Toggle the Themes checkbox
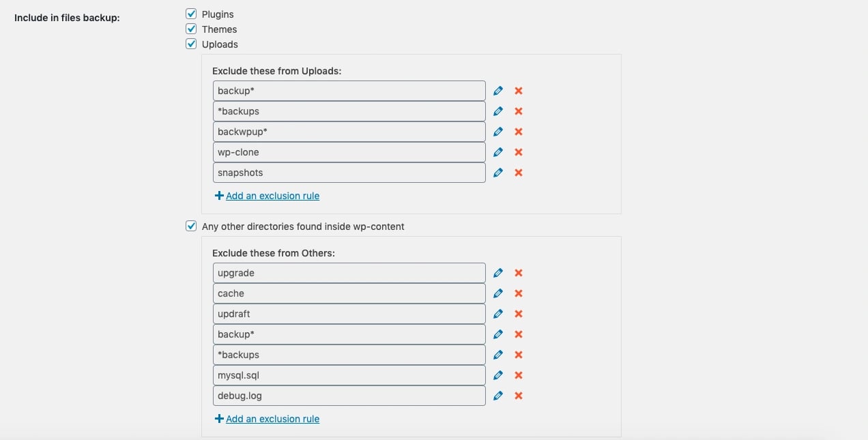 pos(191,29)
